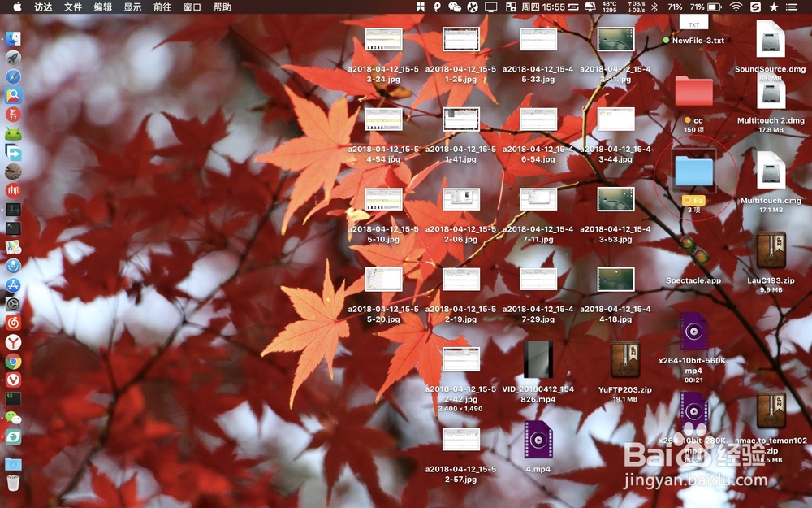Select thumbnail a2018-04-12_15-55-20.jpg
812x508 pixels.
[383, 280]
